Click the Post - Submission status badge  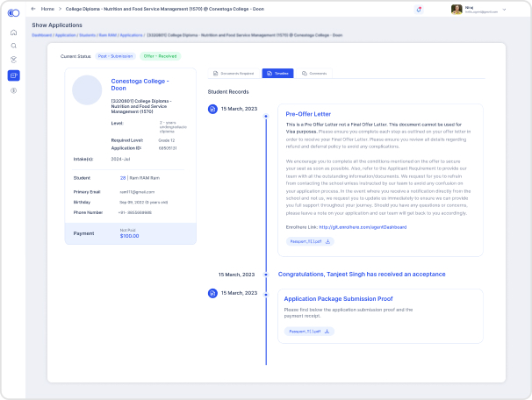[x=116, y=56]
